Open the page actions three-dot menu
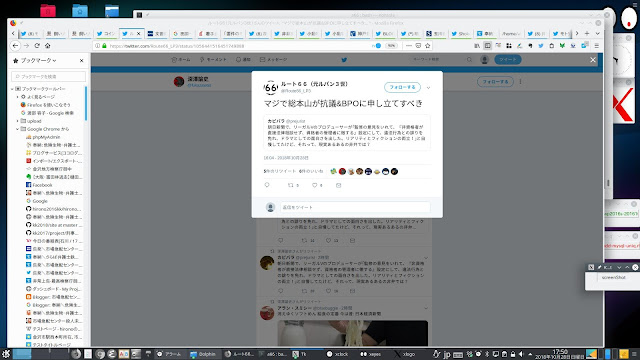640x360 pixels. [x=409, y=46]
